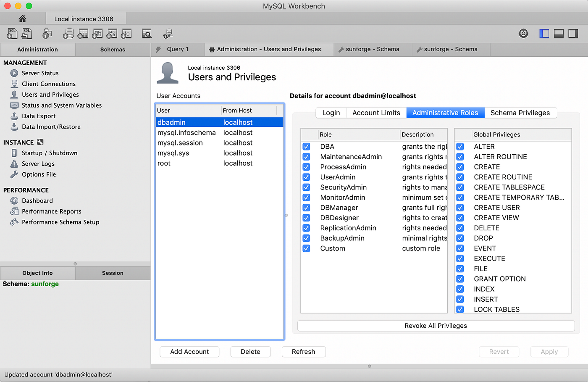Click the create new schema icon
The height and width of the screenshot is (382, 588).
coord(68,34)
